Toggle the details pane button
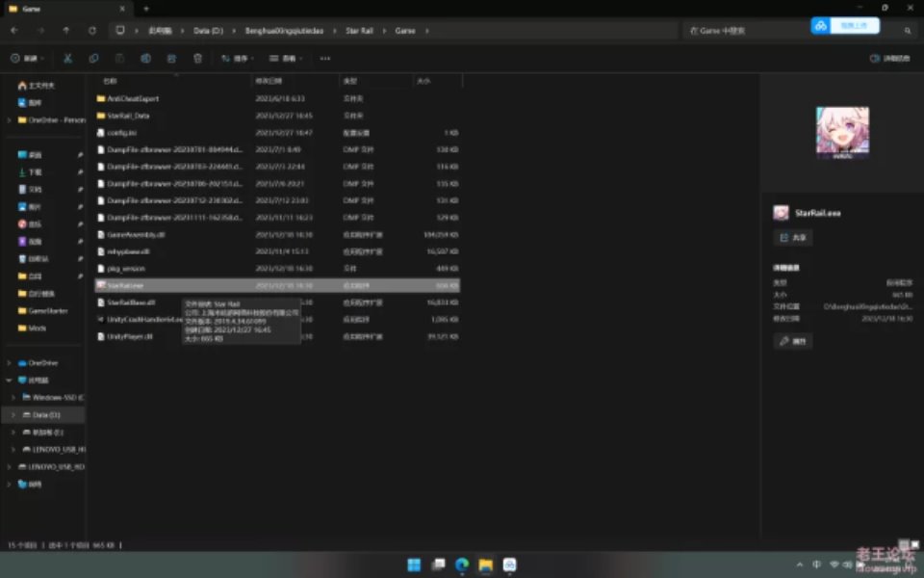The width and height of the screenshot is (924, 578). (889, 59)
